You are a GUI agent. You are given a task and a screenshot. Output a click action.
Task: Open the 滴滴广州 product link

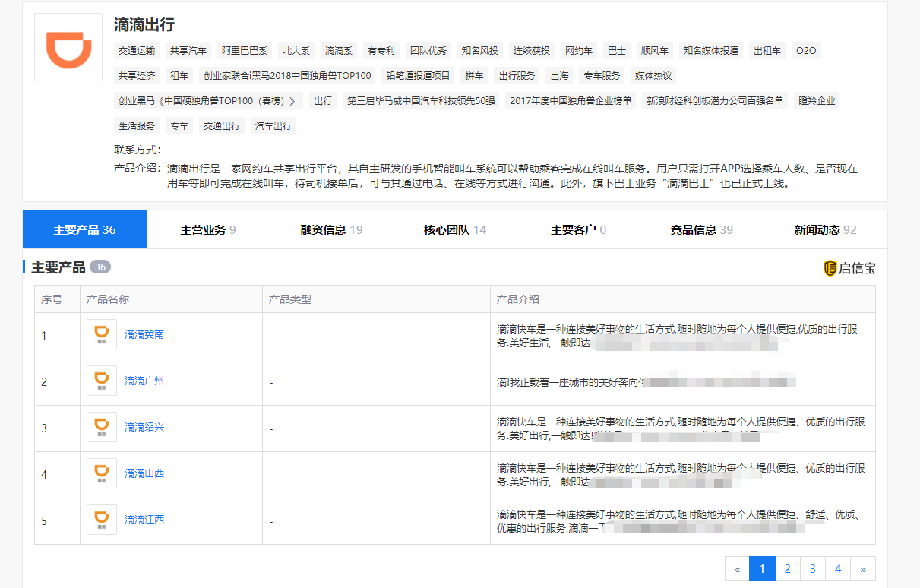[144, 381]
